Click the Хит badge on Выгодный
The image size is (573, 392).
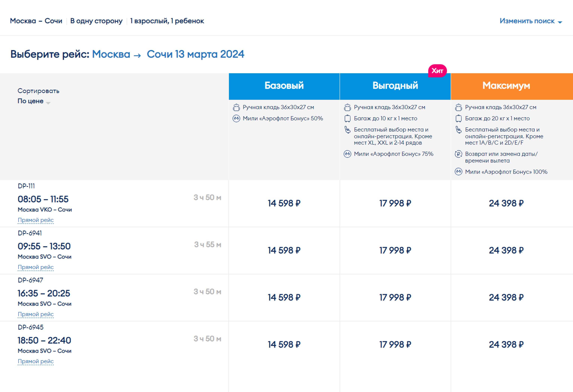[x=437, y=71]
